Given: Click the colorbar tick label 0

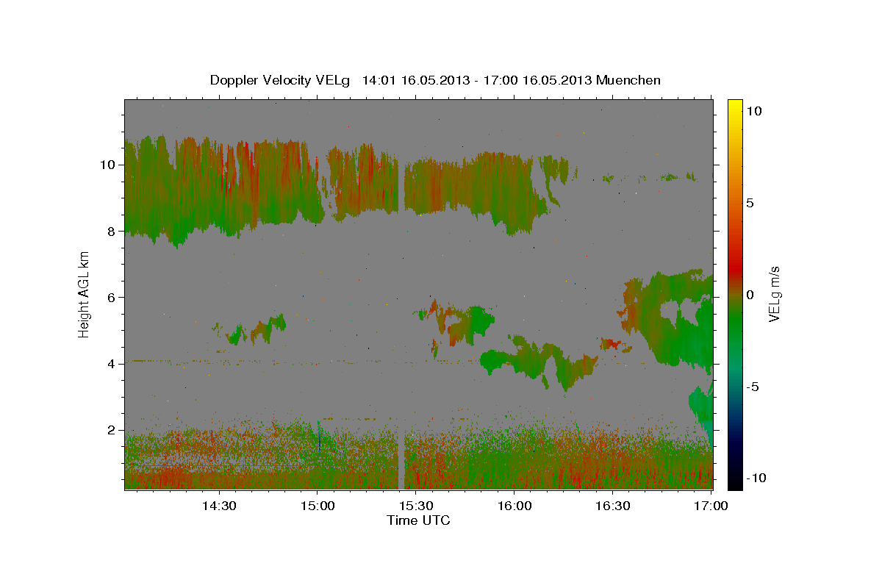Looking at the screenshot, I should [748, 295].
